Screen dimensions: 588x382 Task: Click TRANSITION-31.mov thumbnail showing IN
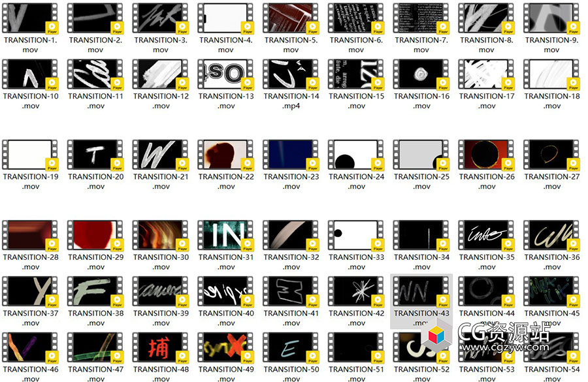(x=225, y=235)
